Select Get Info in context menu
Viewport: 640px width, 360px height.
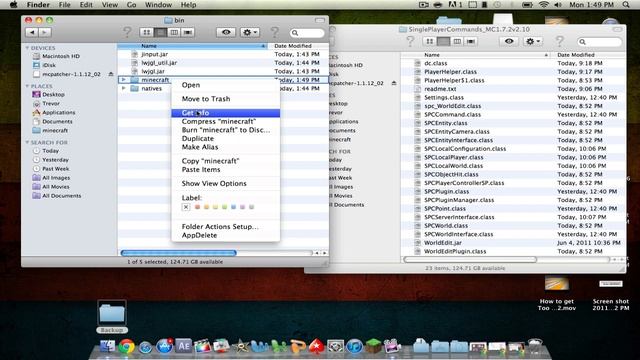(x=226, y=113)
